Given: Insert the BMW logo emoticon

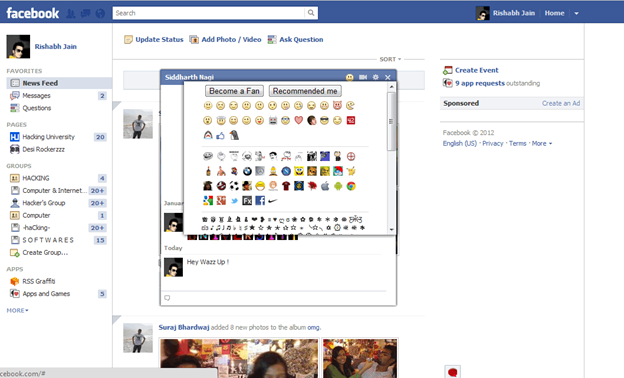Looking at the screenshot, I should [247, 171].
